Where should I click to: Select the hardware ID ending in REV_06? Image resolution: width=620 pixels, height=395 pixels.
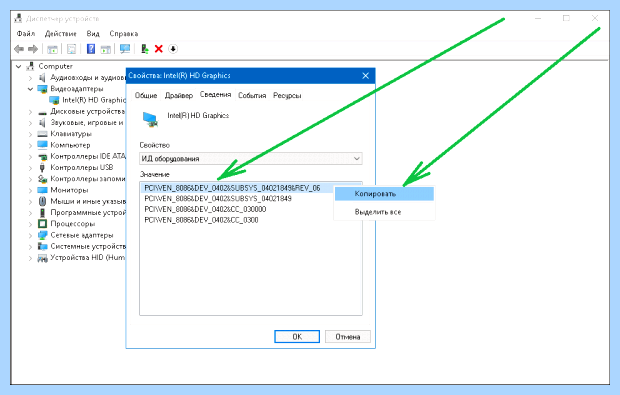click(x=232, y=188)
